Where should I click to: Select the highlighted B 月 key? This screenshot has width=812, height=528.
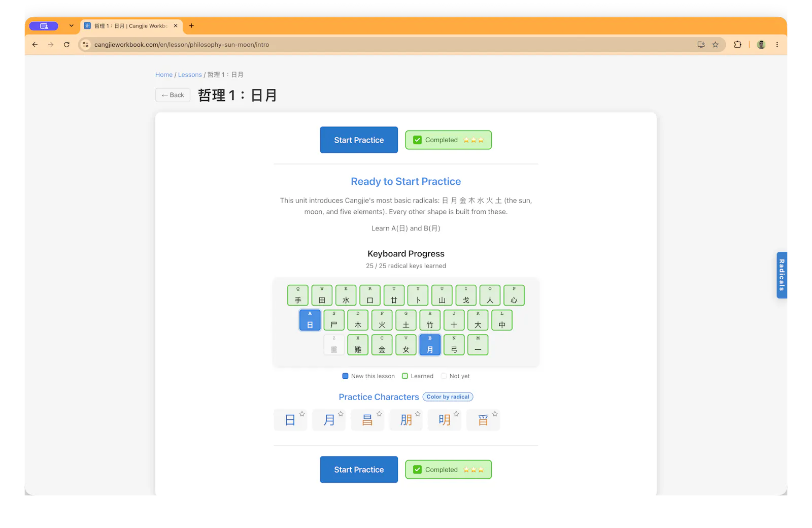coord(430,345)
